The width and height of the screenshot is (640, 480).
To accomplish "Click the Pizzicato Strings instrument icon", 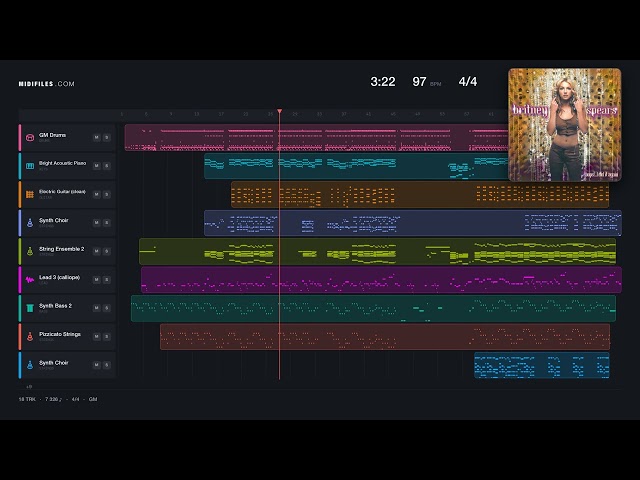I will 30,336.
